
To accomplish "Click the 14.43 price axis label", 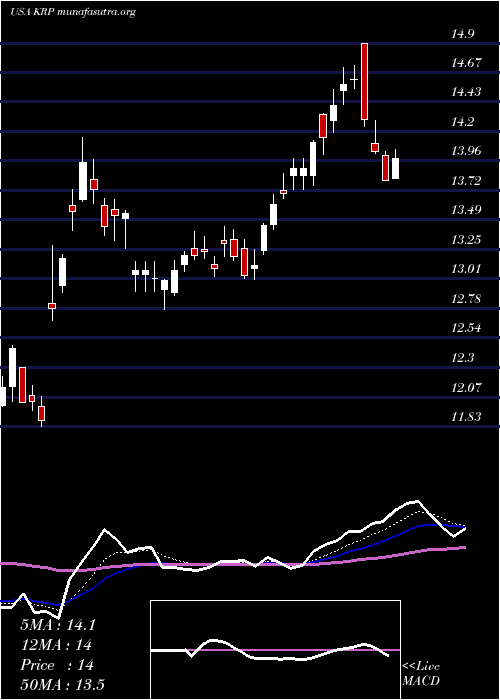I will click(x=467, y=93).
